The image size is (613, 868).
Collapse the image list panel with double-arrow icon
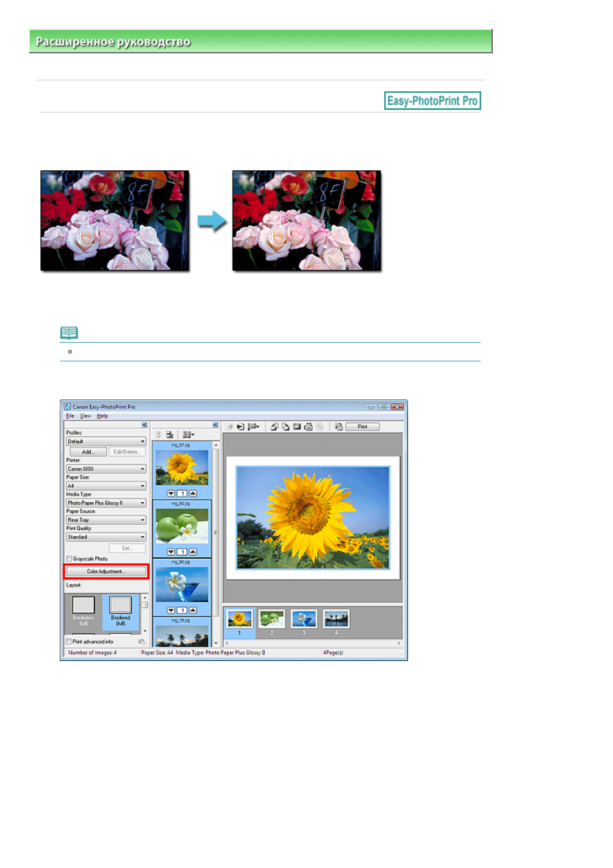[215, 425]
